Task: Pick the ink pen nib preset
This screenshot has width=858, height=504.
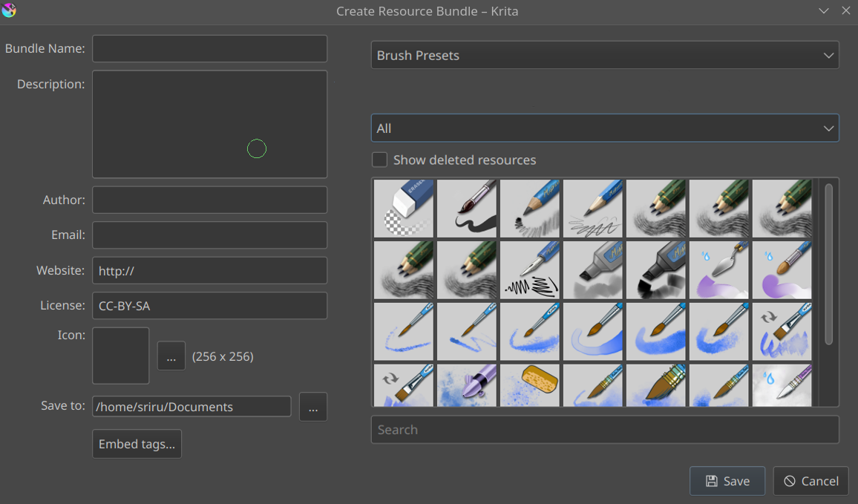Action: pos(529,270)
